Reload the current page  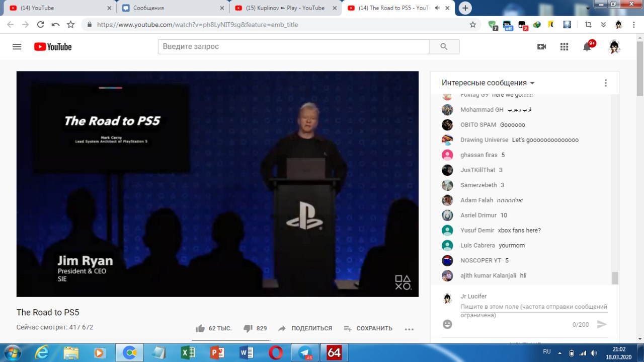coord(40,24)
